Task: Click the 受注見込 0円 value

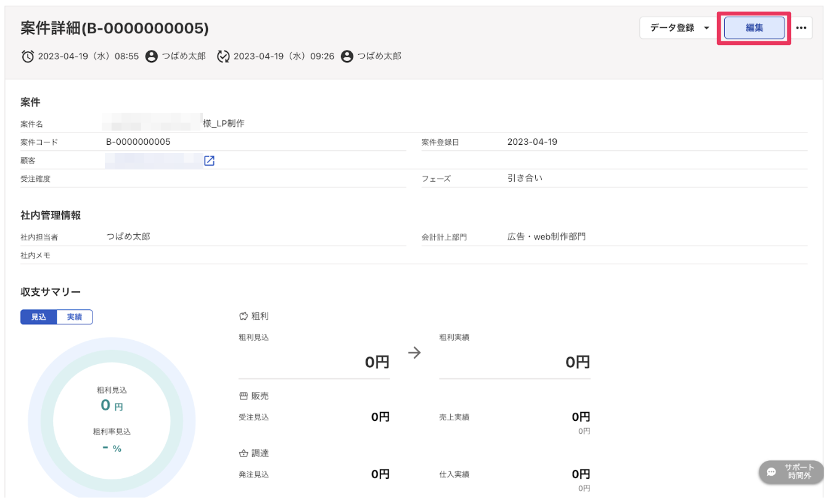Action: pos(380,417)
